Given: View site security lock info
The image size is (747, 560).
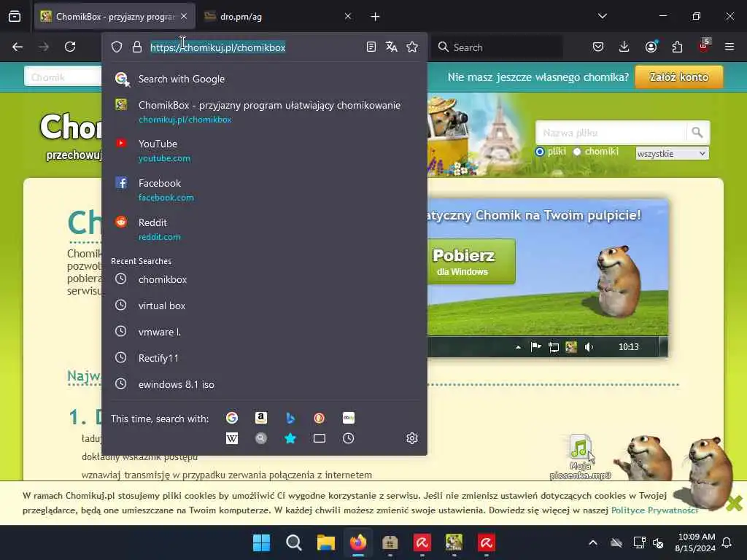Looking at the screenshot, I should pyautogui.click(x=137, y=47).
